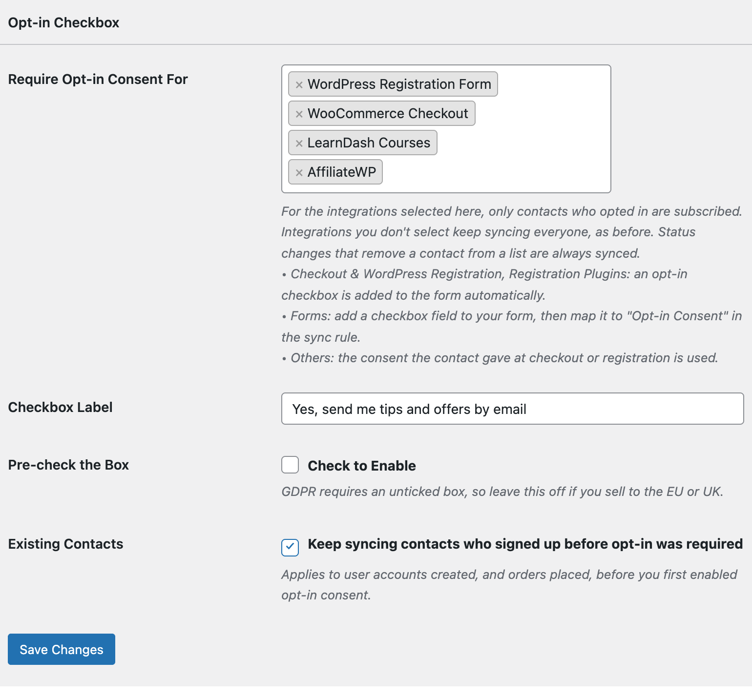This screenshot has width=752, height=700.
Task: Remove the LearnDash Courses tag
Action: 299,143
